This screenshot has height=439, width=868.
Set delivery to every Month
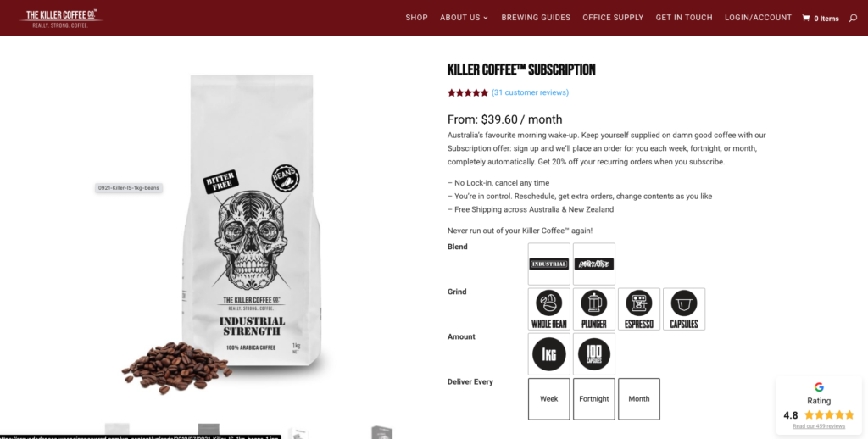(639, 399)
